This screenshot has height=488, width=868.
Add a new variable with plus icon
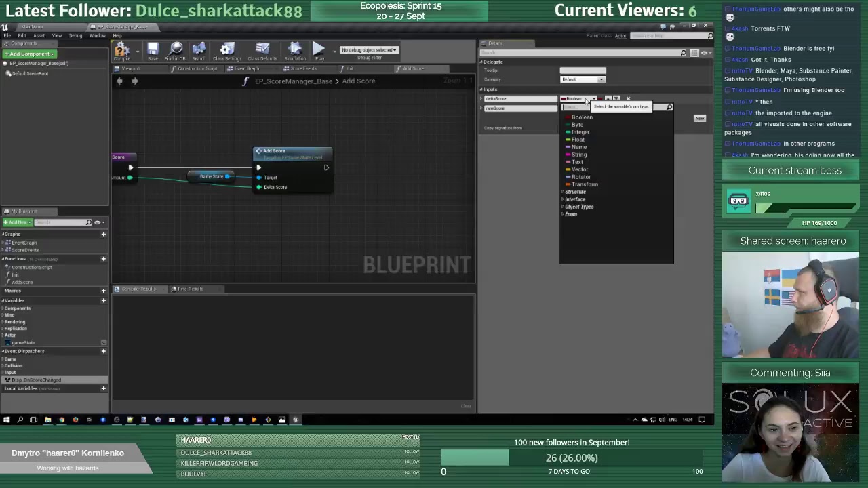point(103,300)
